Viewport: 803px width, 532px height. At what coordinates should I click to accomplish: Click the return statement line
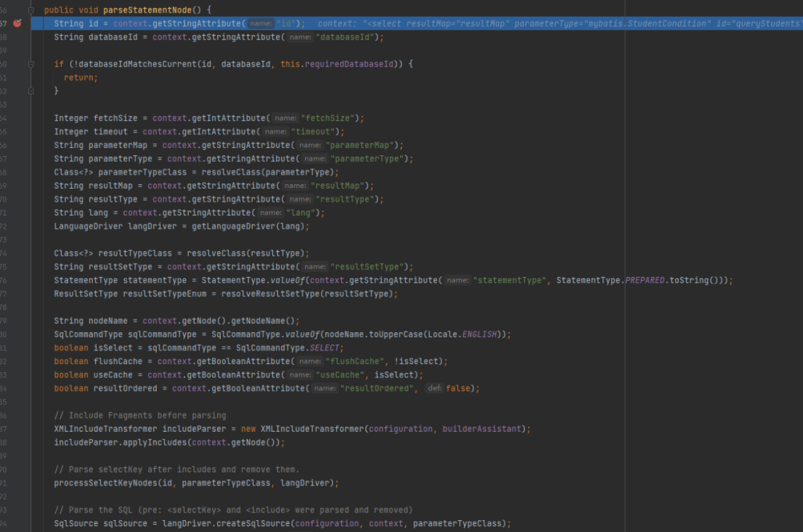(x=80, y=77)
